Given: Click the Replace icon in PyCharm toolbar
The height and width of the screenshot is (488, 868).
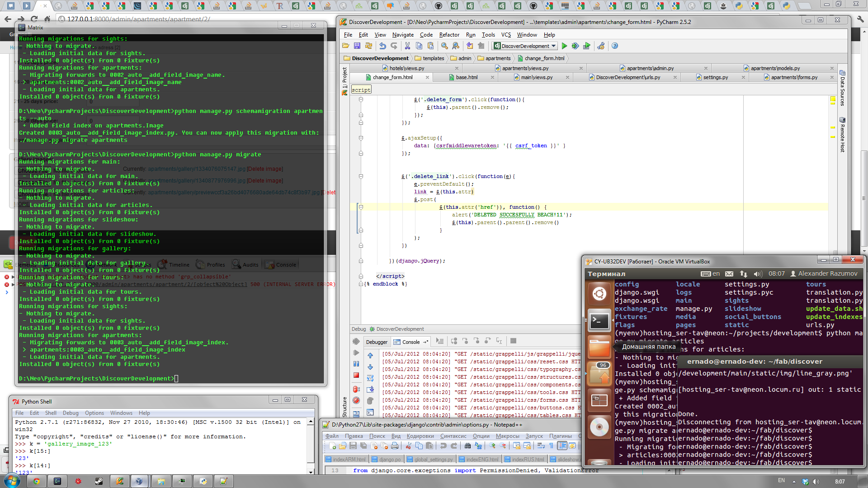Looking at the screenshot, I should (456, 46).
